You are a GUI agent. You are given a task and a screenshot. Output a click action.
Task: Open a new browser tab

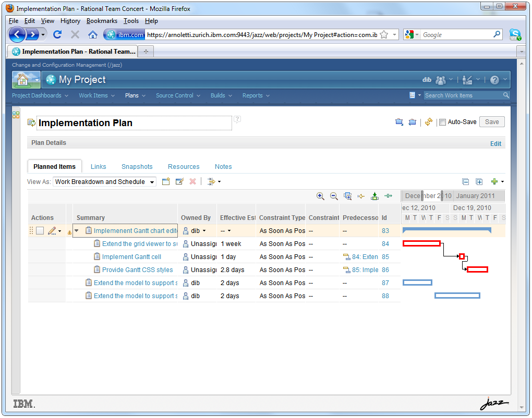coord(146,52)
